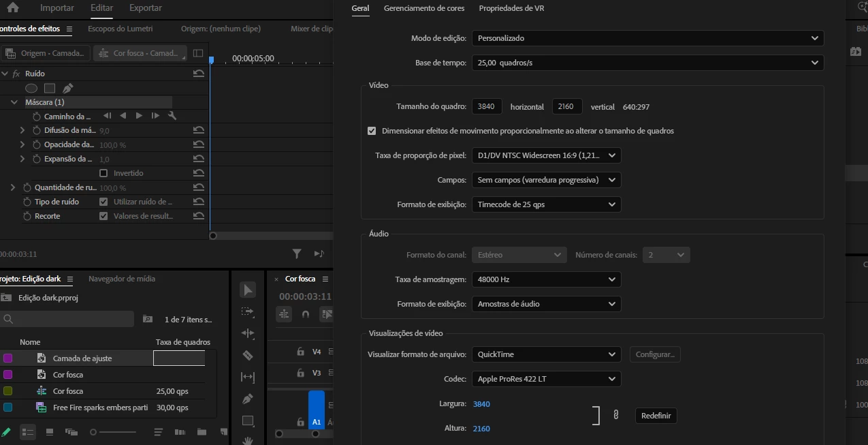The width and height of the screenshot is (868, 445).
Task: Select the Selection arrow tool
Action: pos(248,290)
